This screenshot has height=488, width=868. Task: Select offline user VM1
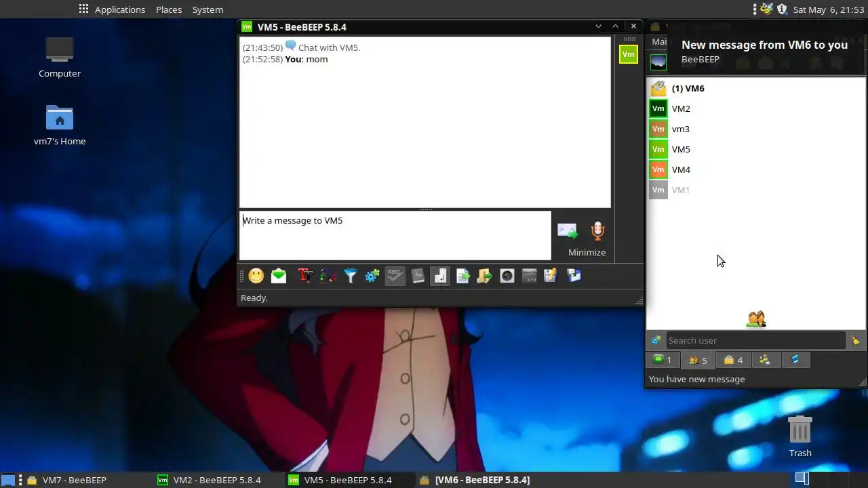pyautogui.click(x=756, y=190)
